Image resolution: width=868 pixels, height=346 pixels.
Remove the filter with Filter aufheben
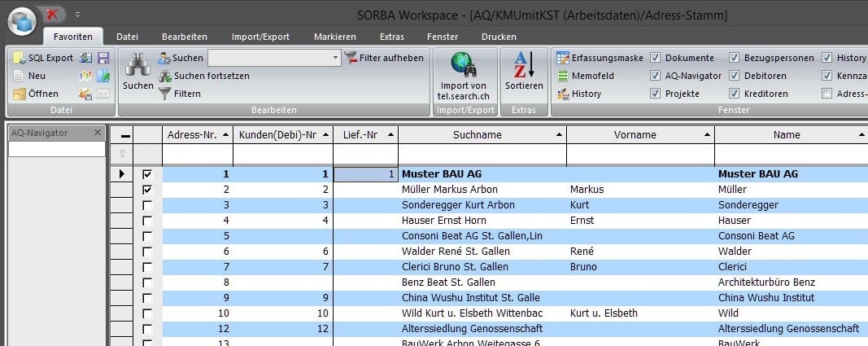tap(384, 58)
